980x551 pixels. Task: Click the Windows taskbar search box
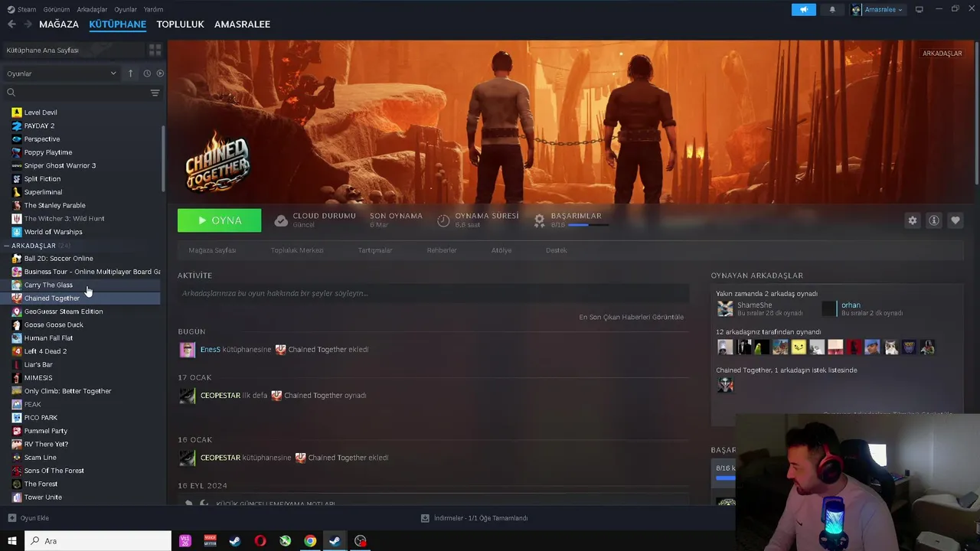coord(98,541)
